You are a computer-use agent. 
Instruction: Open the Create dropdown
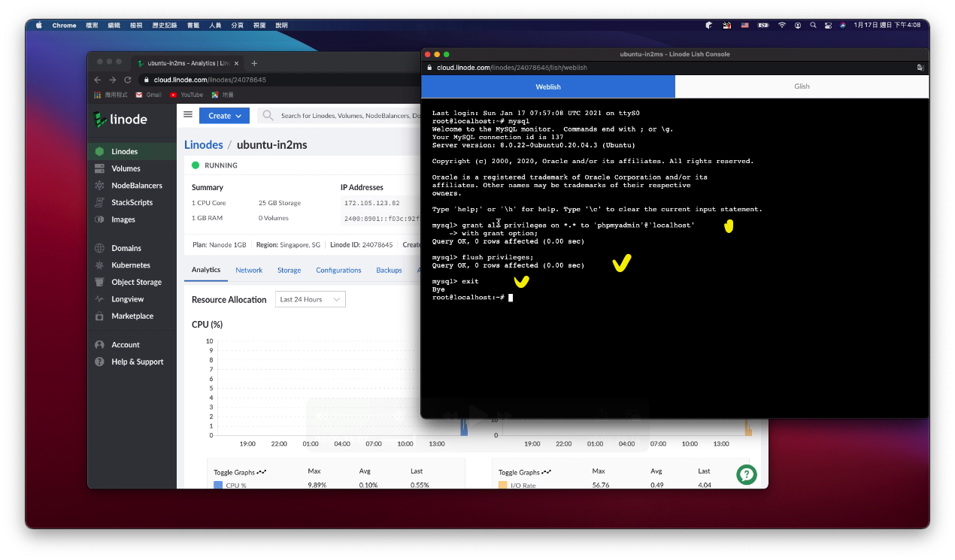224,116
